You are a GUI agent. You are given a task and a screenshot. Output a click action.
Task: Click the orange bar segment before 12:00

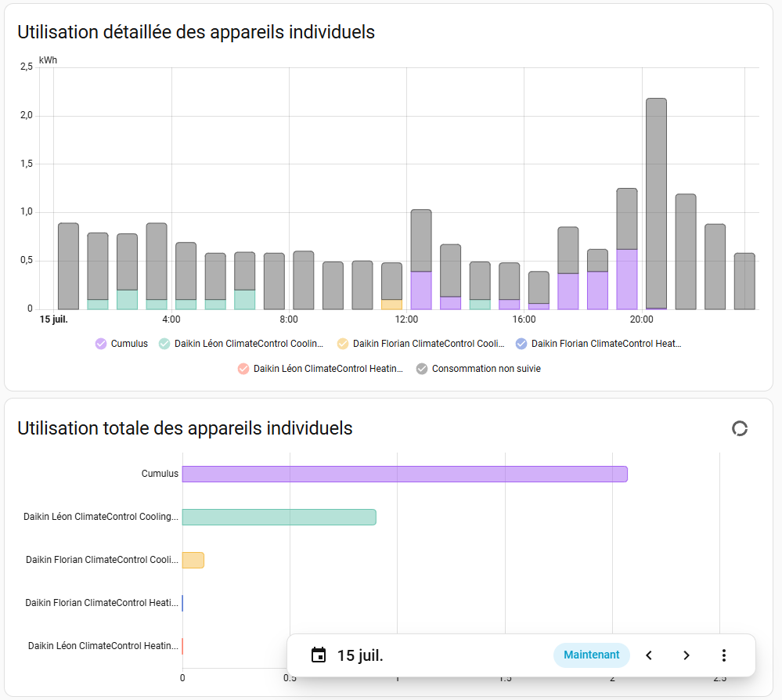point(391,305)
